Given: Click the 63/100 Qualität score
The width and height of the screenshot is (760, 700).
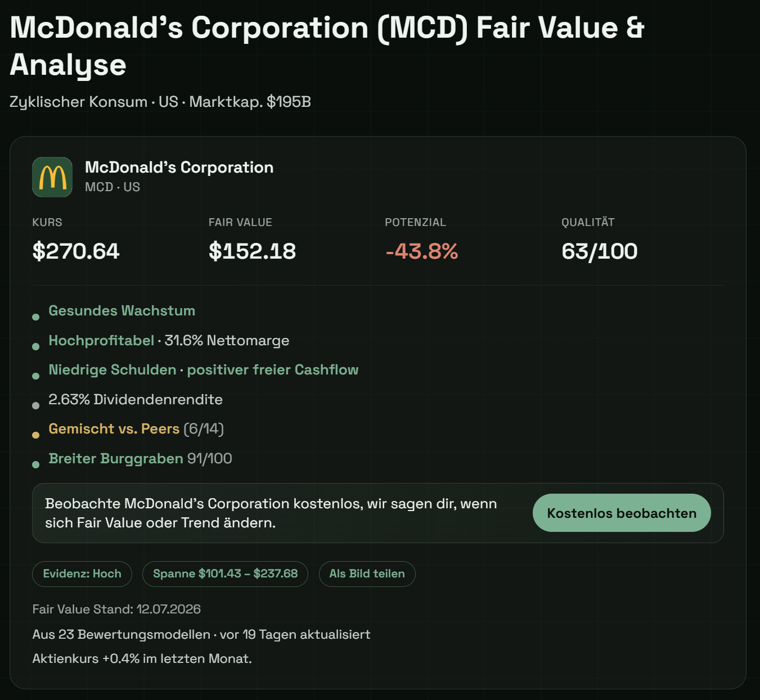Looking at the screenshot, I should tap(600, 251).
